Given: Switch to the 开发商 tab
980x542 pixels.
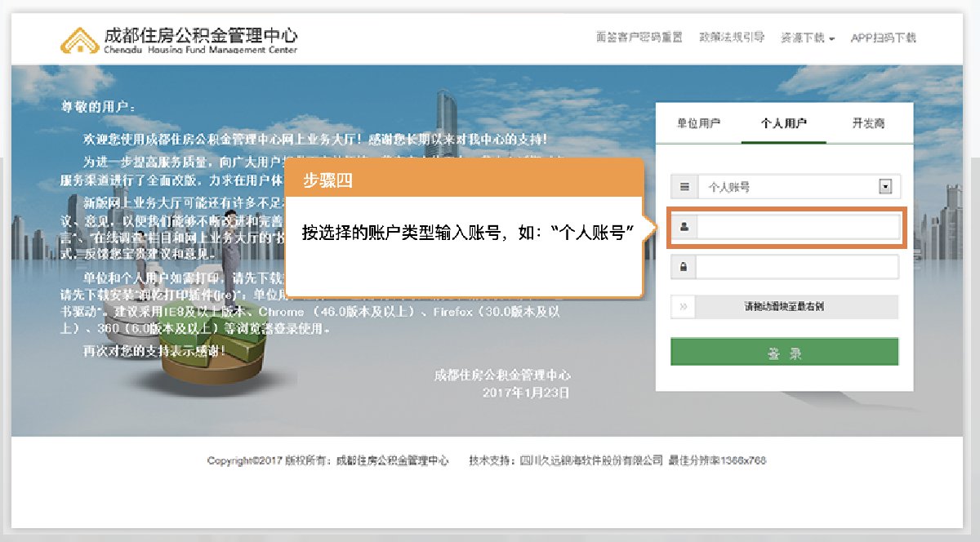Looking at the screenshot, I should (x=868, y=123).
